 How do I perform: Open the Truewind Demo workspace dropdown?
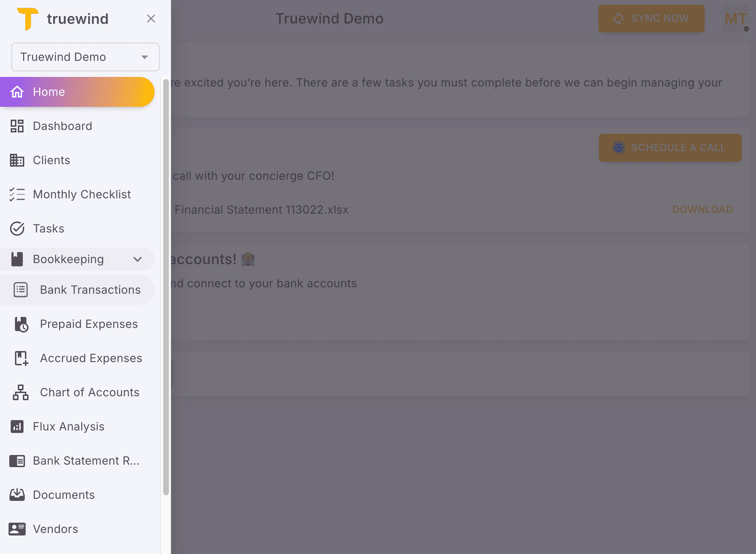86,57
